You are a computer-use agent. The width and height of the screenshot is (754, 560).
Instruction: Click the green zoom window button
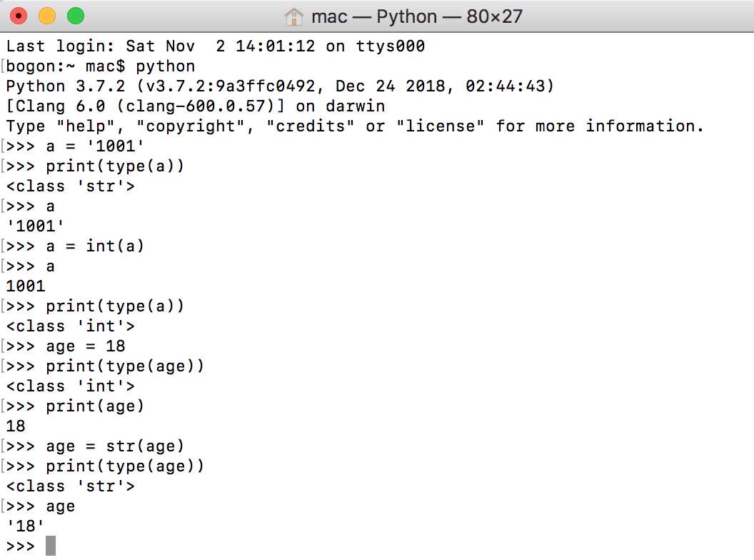coord(76,16)
